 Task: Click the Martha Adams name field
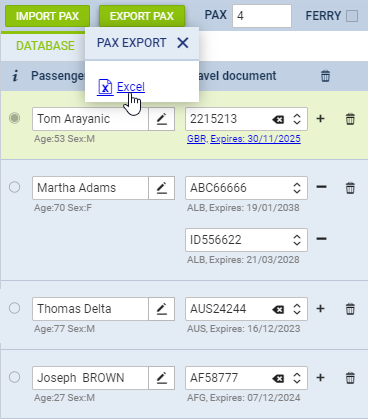pyautogui.click(x=90, y=188)
